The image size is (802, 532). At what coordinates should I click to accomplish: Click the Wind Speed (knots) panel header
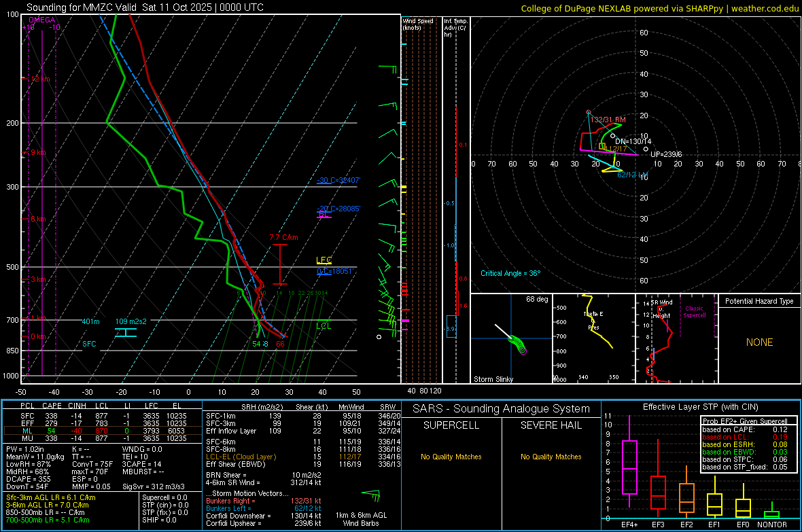[x=418, y=24]
